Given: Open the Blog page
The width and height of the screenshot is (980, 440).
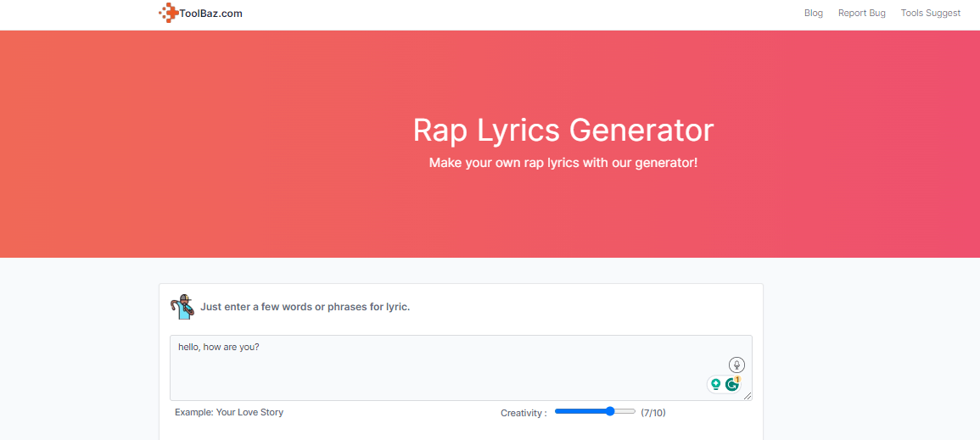Looking at the screenshot, I should tap(813, 14).
